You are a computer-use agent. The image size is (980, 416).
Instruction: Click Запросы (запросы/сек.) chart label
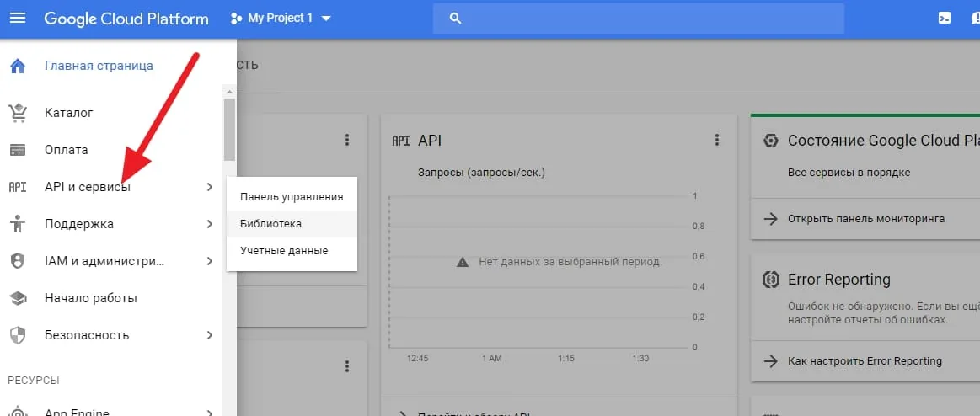click(481, 173)
